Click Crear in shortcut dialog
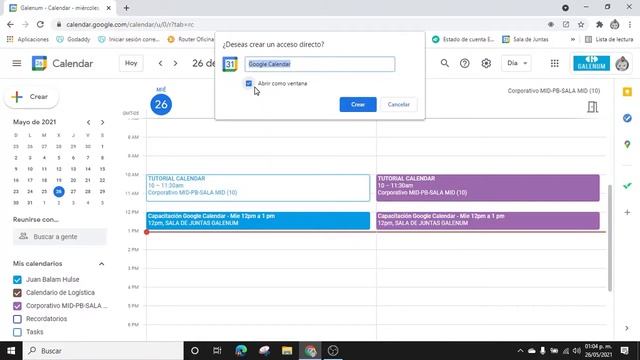The width and height of the screenshot is (640, 360). tap(358, 104)
